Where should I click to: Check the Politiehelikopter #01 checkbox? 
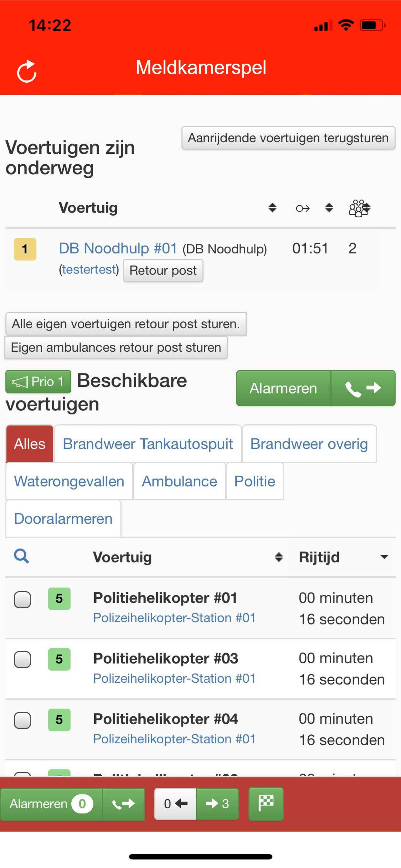click(x=23, y=599)
